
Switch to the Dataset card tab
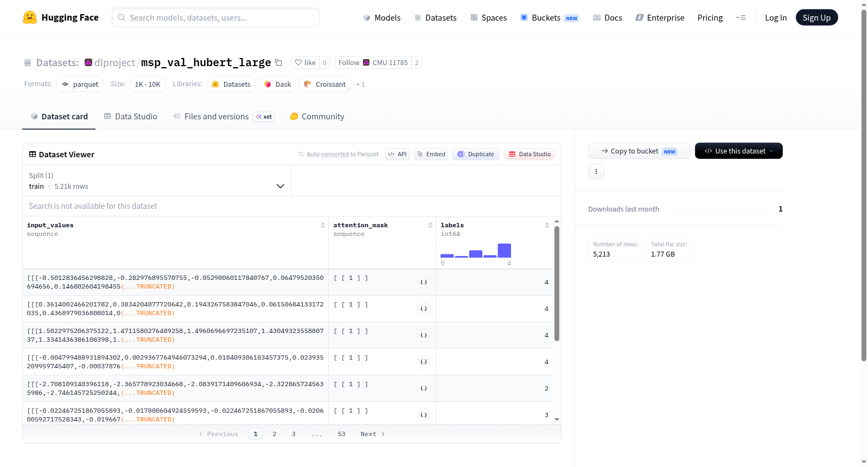point(59,116)
